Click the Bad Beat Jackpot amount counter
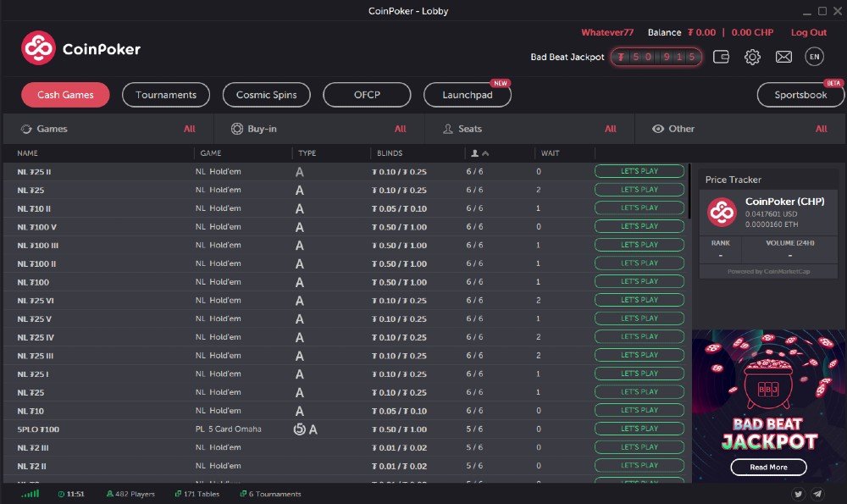847x504 pixels. coord(656,57)
